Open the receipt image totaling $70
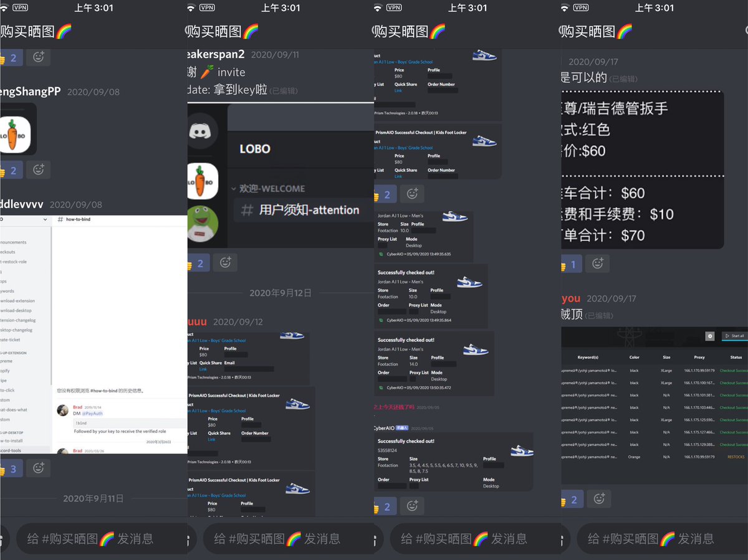Image resolution: width=748 pixels, height=560 pixels. coord(642,170)
